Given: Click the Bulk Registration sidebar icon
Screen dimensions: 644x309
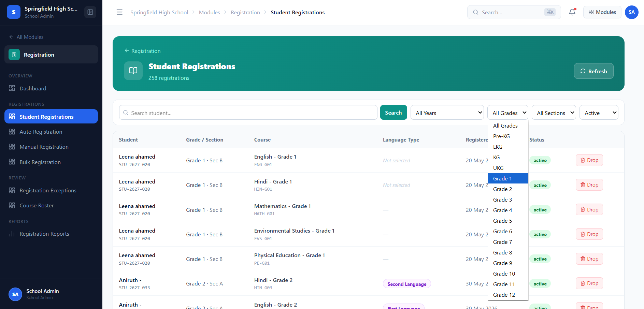Looking at the screenshot, I should [x=12, y=162].
